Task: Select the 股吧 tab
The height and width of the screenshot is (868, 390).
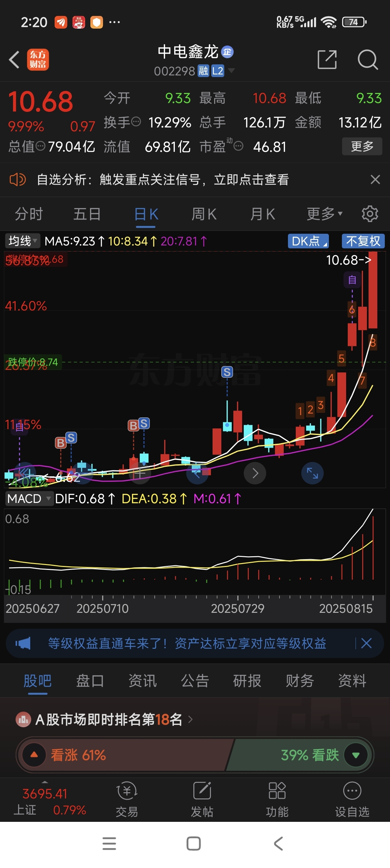Action: [37, 681]
